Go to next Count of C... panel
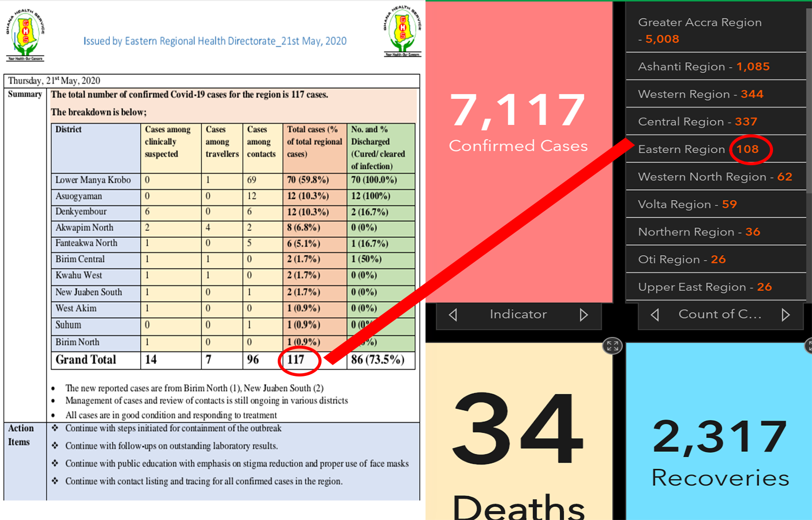 tap(785, 315)
